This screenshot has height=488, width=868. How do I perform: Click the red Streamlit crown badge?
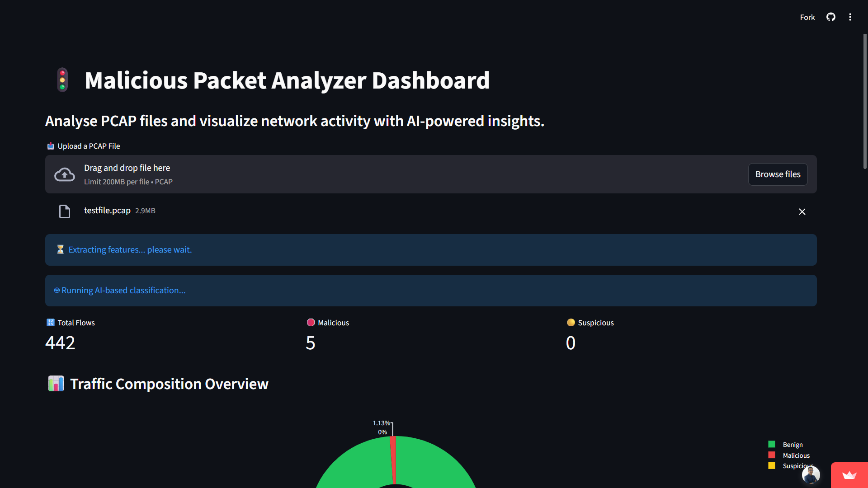[849, 475]
